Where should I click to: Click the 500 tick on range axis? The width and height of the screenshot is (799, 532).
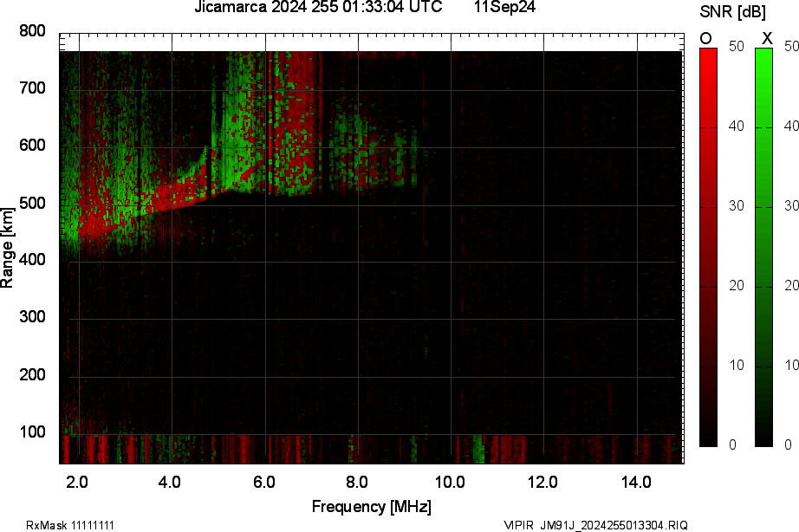32,204
